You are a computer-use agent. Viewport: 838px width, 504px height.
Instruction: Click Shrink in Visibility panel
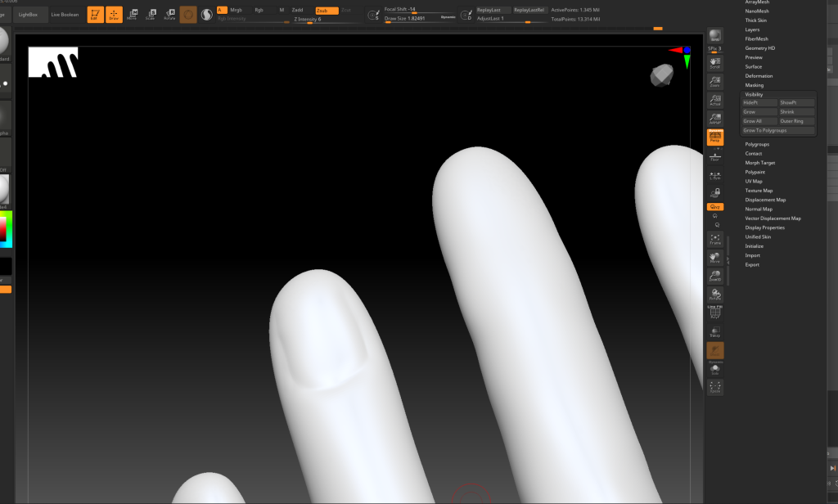(796, 112)
